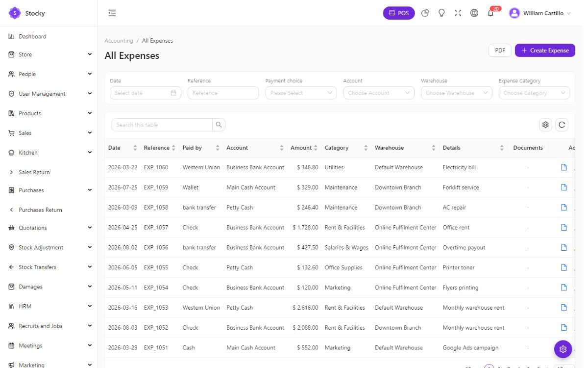Open the Payment choice dropdown

[x=301, y=93]
